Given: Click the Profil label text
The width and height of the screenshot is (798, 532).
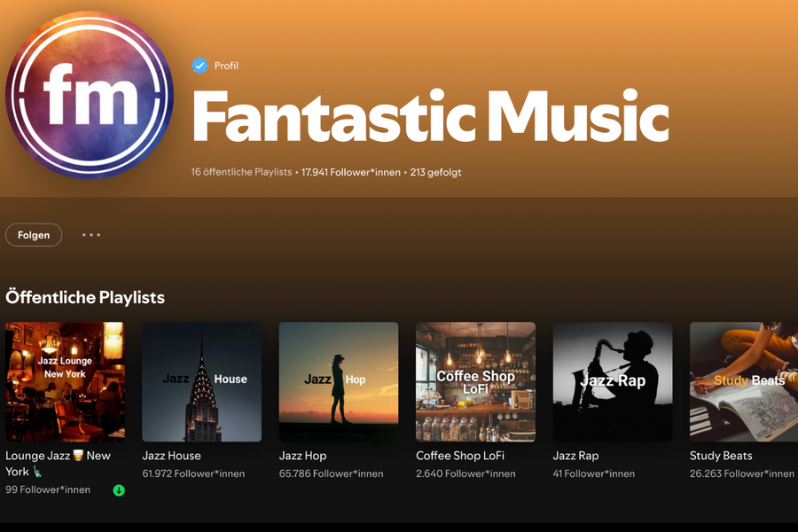Looking at the screenshot, I should pyautogui.click(x=226, y=66).
